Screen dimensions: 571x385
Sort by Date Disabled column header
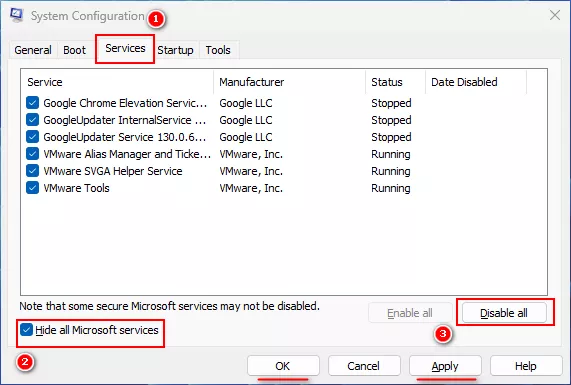click(476, 82)
